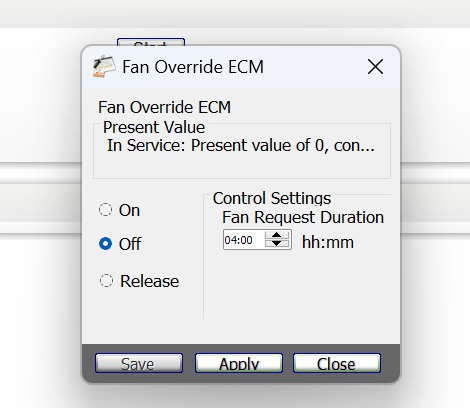Select the Off radio button
Image resolution: width=470 pixels, height=408 pixels.
[105, 244]
